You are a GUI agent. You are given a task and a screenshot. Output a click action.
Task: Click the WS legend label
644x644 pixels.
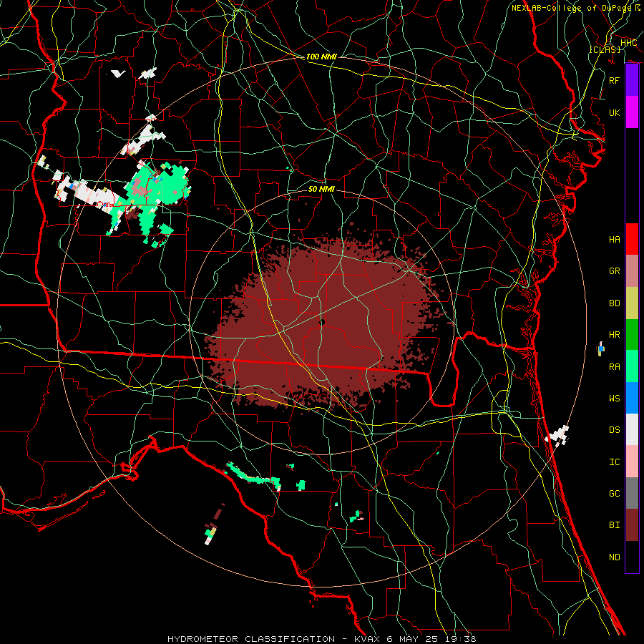615,398
